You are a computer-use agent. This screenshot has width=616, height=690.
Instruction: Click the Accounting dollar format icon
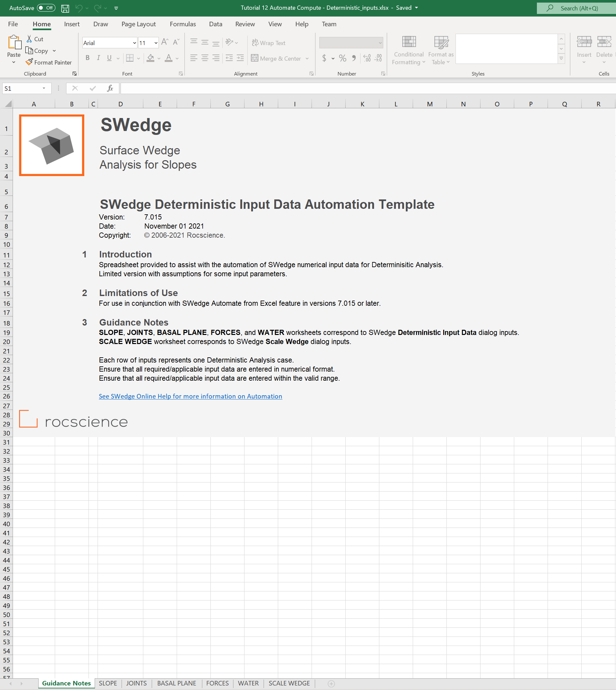[x=324, y=58]
